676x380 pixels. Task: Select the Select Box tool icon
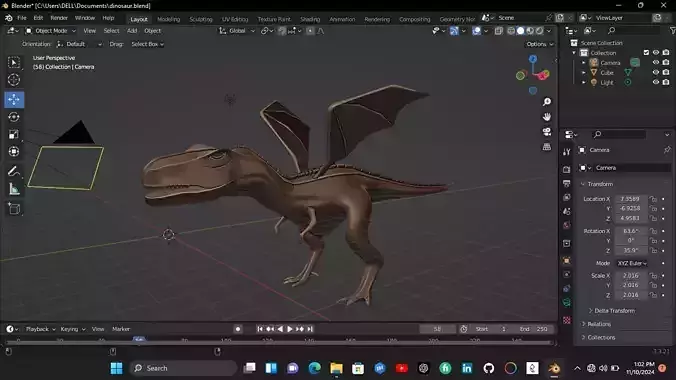(14, 63)
